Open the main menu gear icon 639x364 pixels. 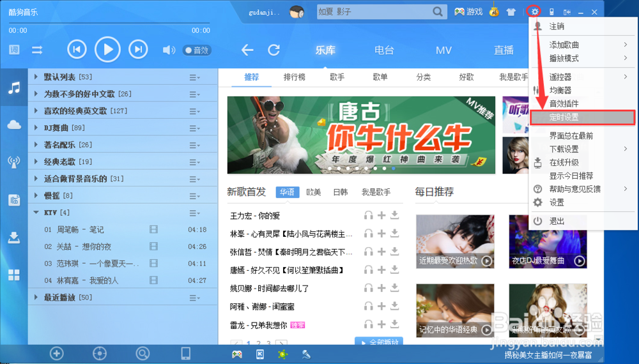(x=534, y=11)
